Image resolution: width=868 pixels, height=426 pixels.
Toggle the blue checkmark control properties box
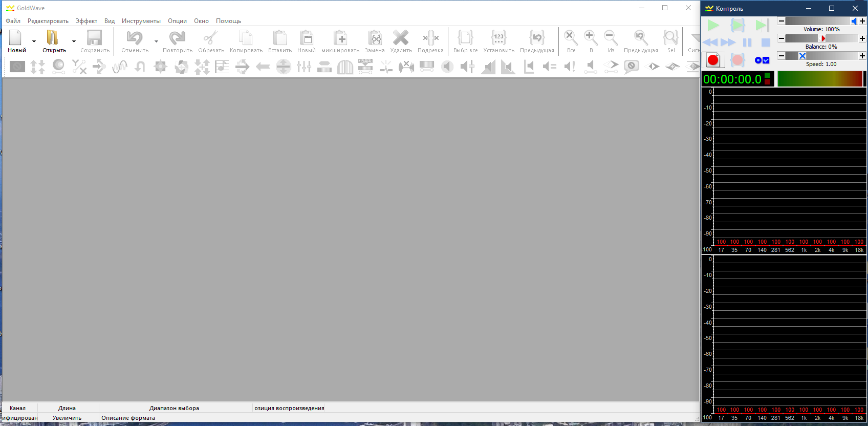pyautogui.click(x=766, y=60)
